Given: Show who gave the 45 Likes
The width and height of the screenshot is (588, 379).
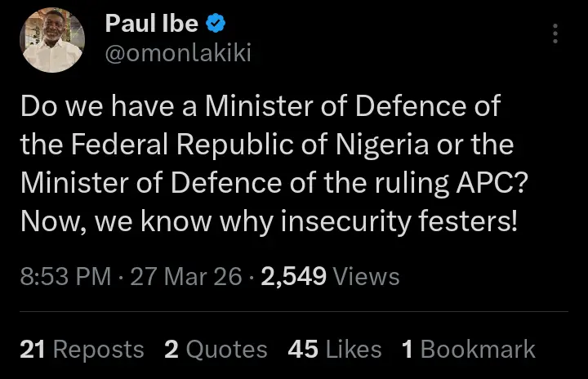Looking at the screenshot, I should pyautogui.click(x=335, y=350).
